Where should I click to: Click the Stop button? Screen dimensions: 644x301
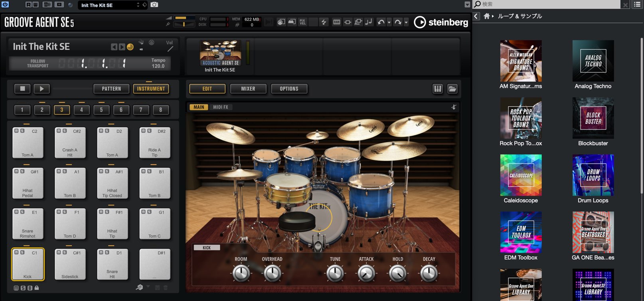click(22, 89)
